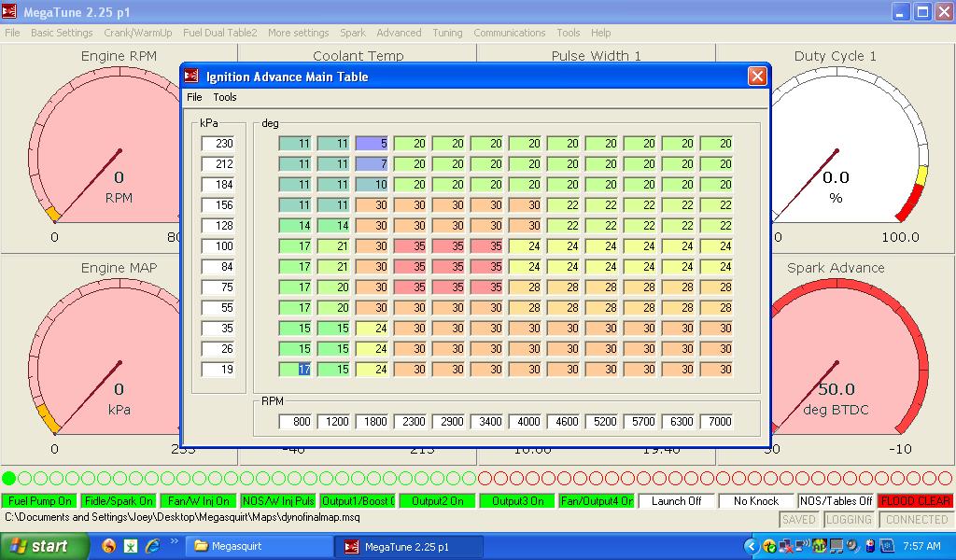Viewport: 956px width, 560px height.
Task: Select the 800 RPM bin field
Action: tap(295, 422)
